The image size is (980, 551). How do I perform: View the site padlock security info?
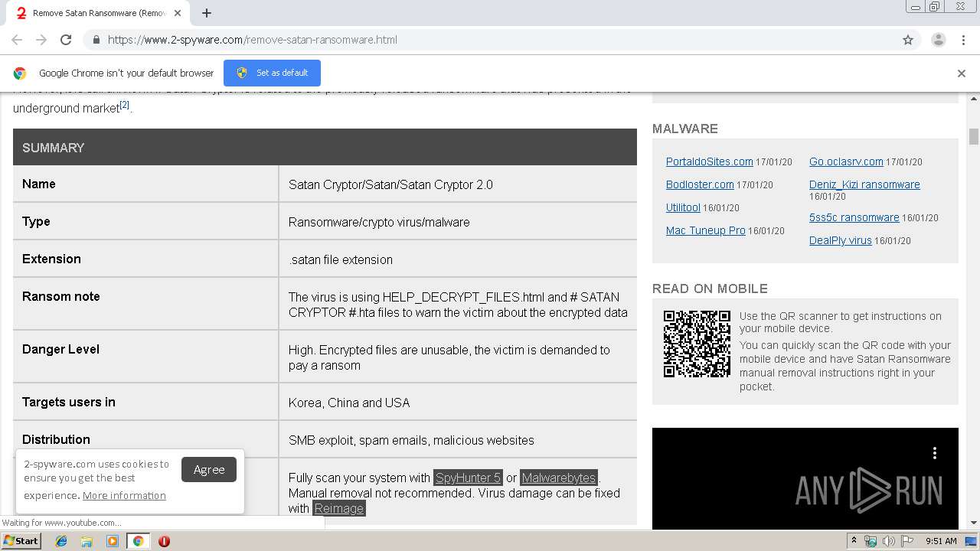[96, 40]
